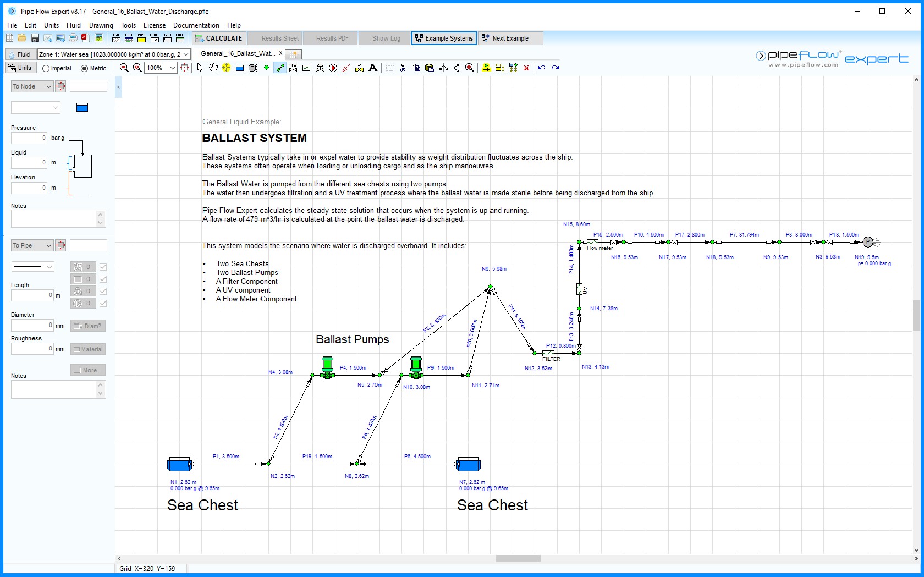The height and width of the screenshot is (577, 924).
Task: Select the arrow pointer tool
Action: coord(200,68)
